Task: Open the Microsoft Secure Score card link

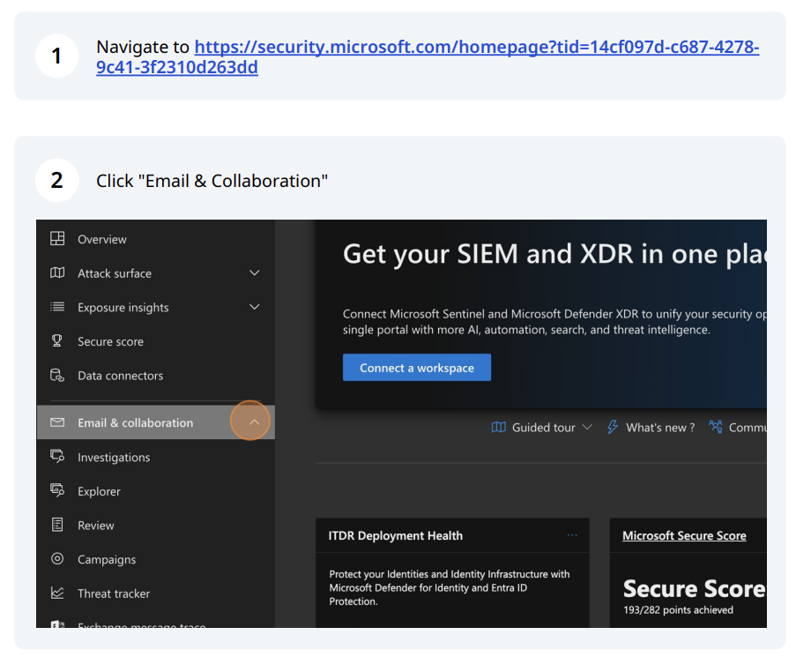Action: point(684,535)
